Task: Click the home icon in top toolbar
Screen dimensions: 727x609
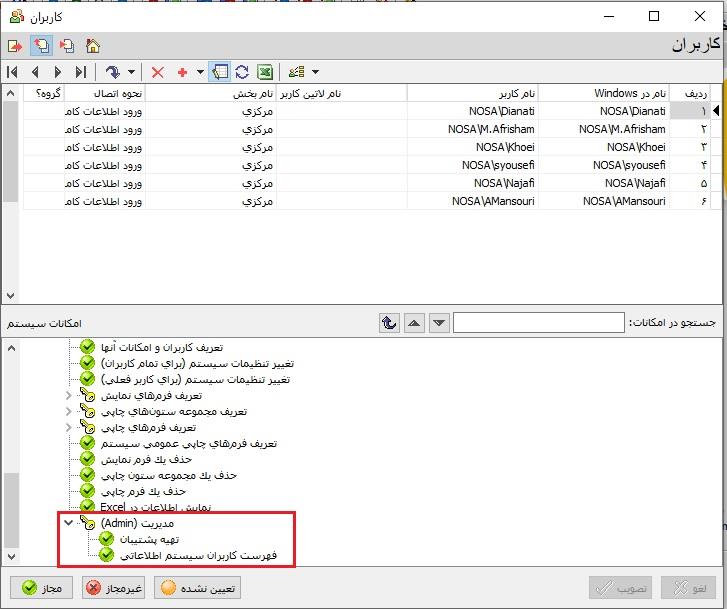Action: click(x=93, y=46)
